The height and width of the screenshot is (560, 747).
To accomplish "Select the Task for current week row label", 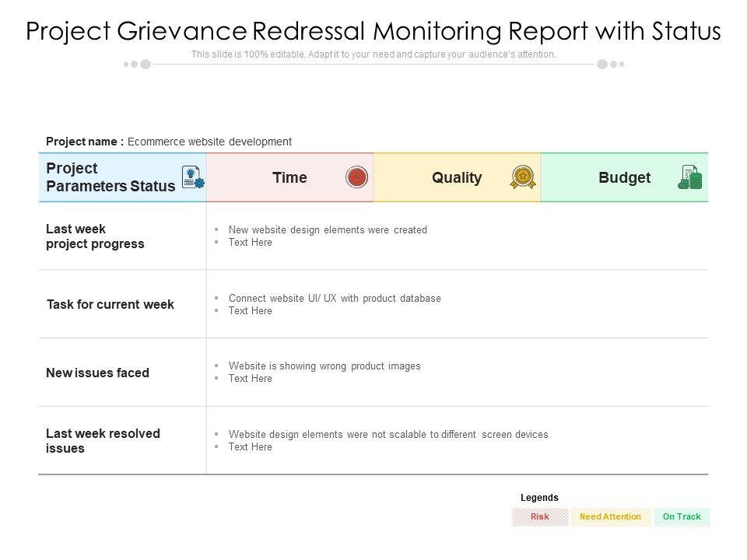I will [110, 304].
